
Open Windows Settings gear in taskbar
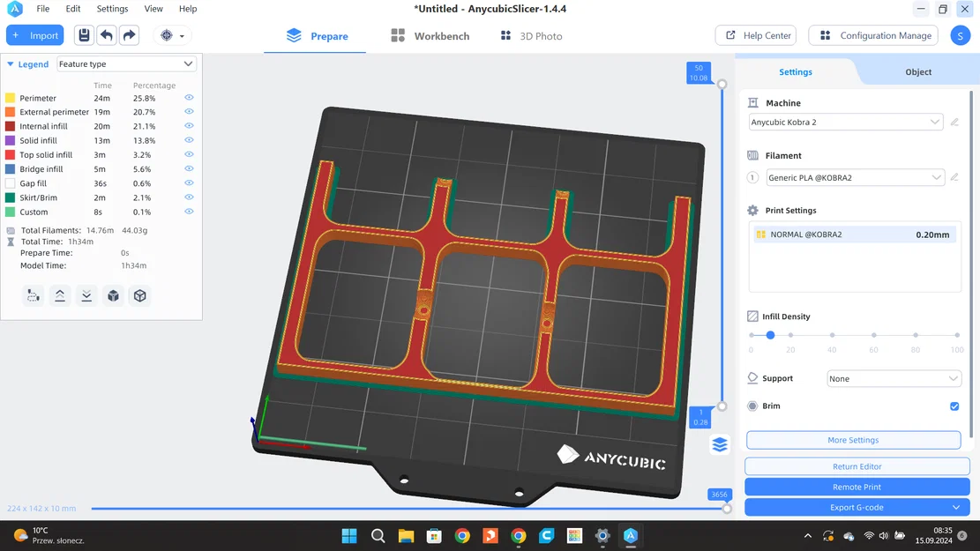click(602, 536)
